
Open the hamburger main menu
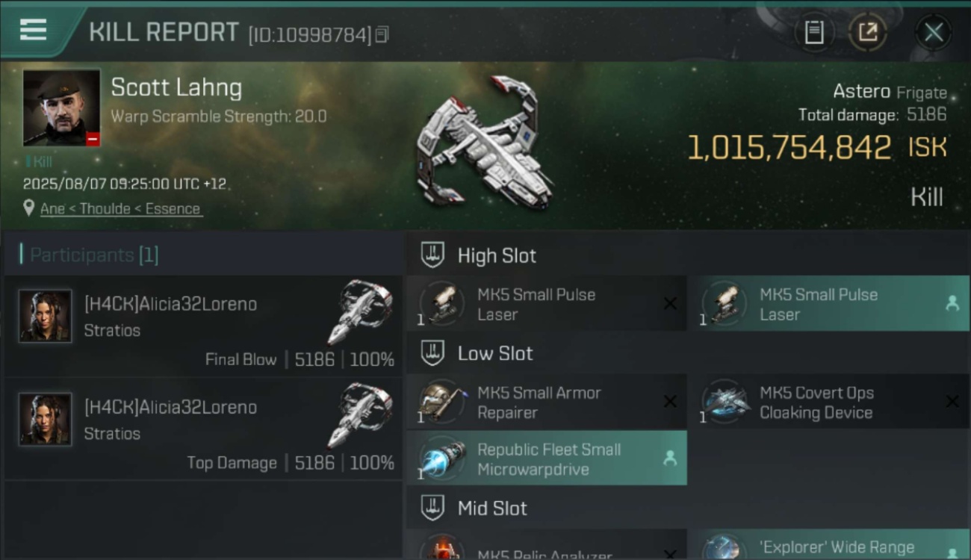click(34, 31)
